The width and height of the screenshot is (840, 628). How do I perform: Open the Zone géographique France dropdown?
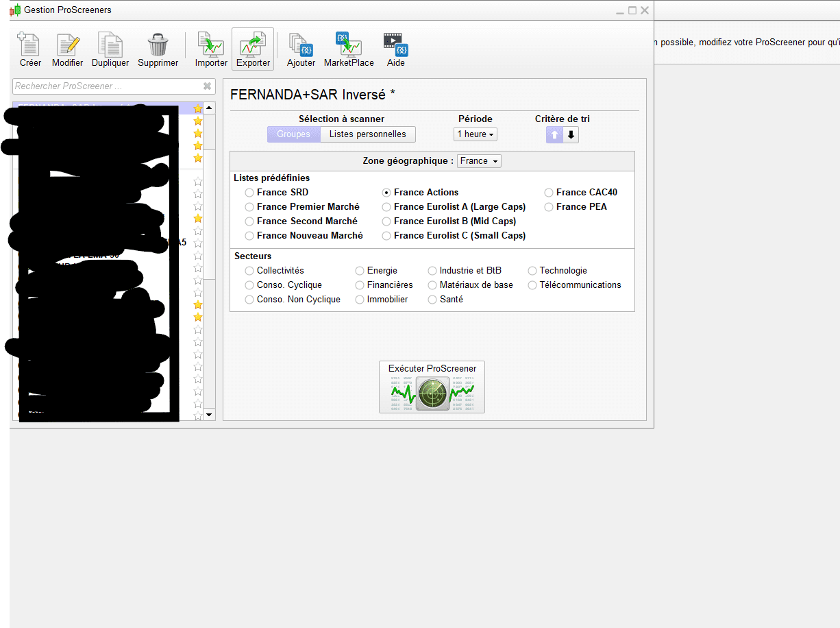tap(480, 161)
